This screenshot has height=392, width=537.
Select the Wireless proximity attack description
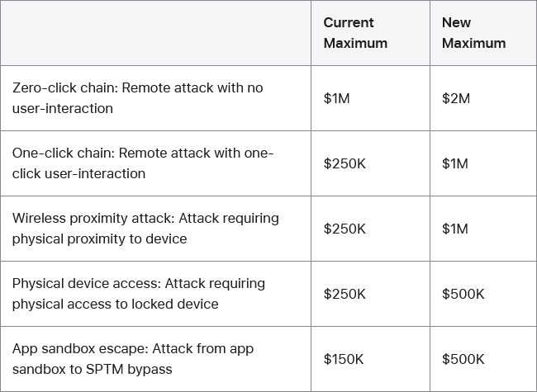[145, 229]
